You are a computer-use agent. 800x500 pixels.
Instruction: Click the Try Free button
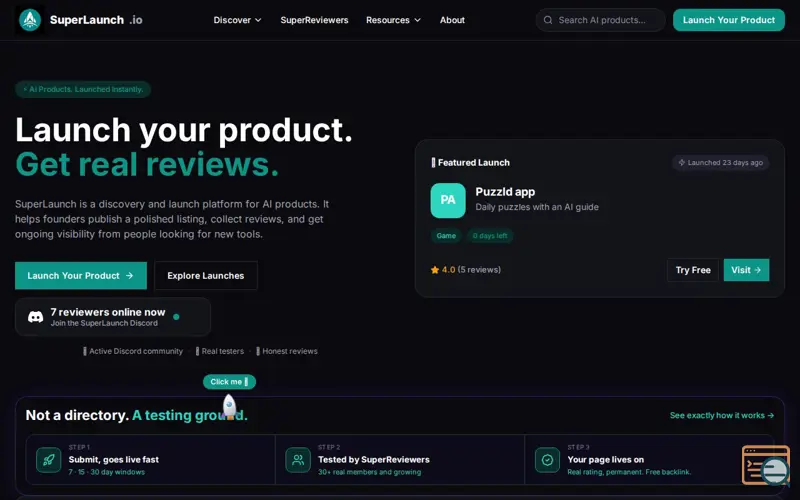(693, 270)
